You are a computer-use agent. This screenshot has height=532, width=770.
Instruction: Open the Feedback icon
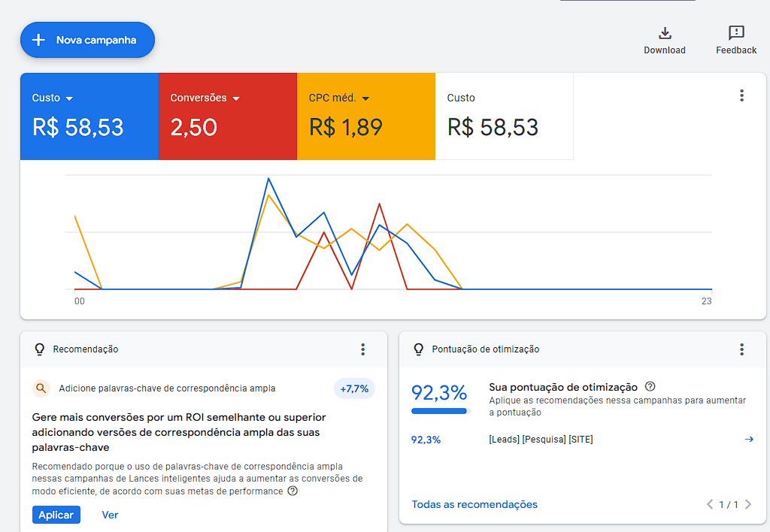pos(735,33)
